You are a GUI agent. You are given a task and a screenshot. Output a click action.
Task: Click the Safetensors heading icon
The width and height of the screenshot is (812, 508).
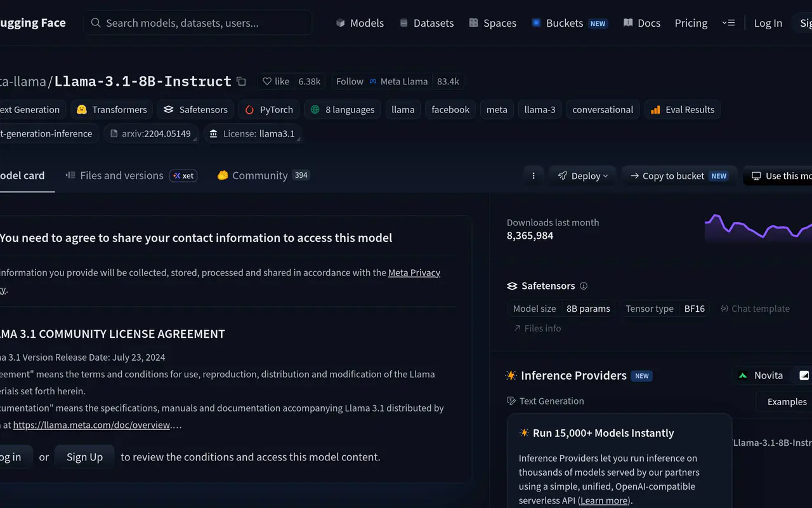pos(512,286)
